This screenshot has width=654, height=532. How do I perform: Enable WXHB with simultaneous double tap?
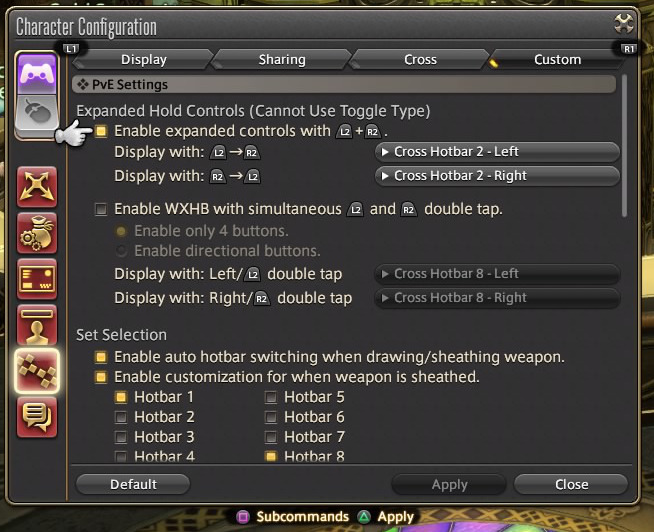pyautogui.click(x=101, y=209)
